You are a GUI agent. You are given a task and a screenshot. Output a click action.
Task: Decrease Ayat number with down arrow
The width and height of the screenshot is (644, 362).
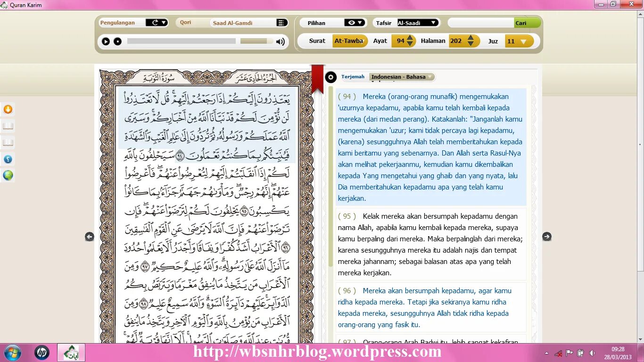tap(410, 44)
